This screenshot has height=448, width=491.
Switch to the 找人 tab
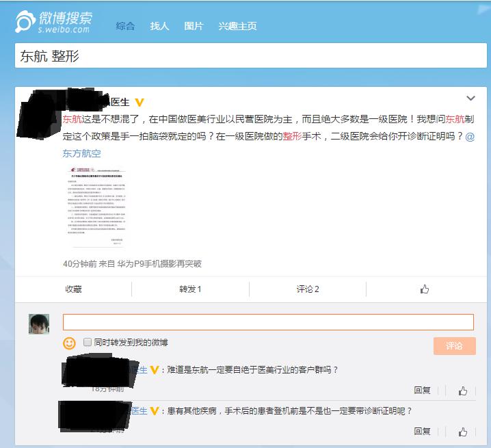tap(159, 26)
